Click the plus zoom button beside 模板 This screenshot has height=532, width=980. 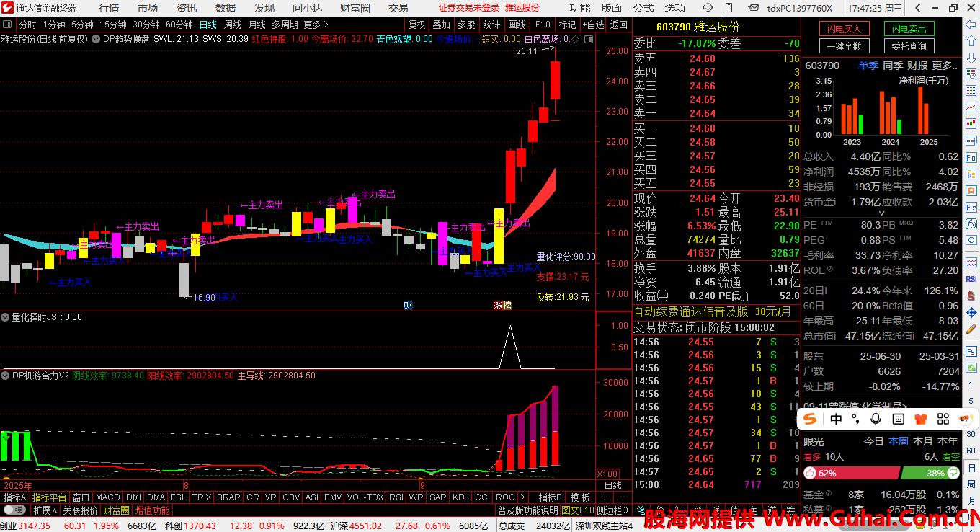click(x=604, y=497)
